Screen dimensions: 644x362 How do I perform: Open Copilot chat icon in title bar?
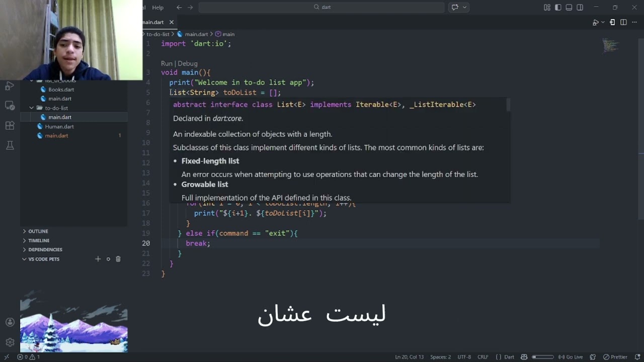click(455, 7)
